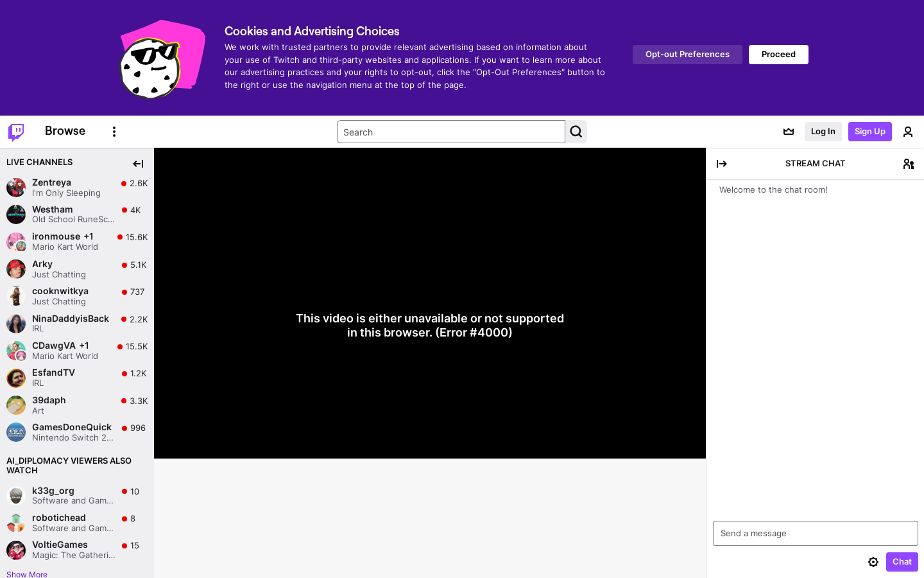The height and width of the screenshot is (578, 924).
Task: Open Zentreya channel name
Action: (x=51, y=182)
